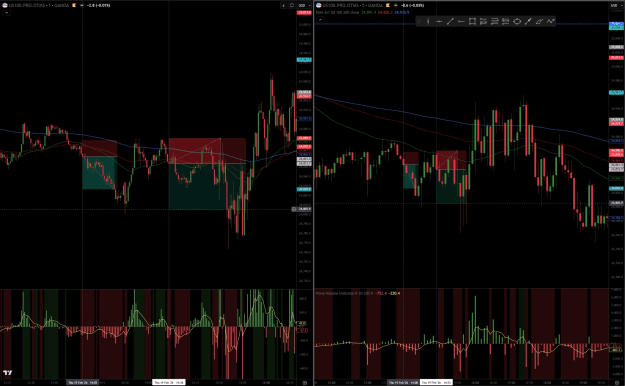The width and height of the screenshot is (625, 386).
Task: Click the orange flag icon on right chart
Action: click(x=388, y=5)
